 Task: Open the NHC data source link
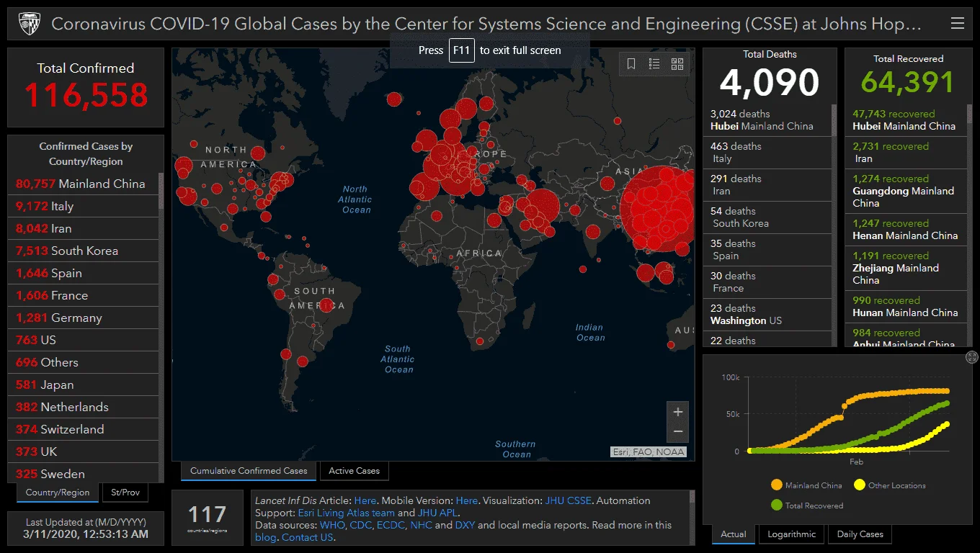click(421, 525)
